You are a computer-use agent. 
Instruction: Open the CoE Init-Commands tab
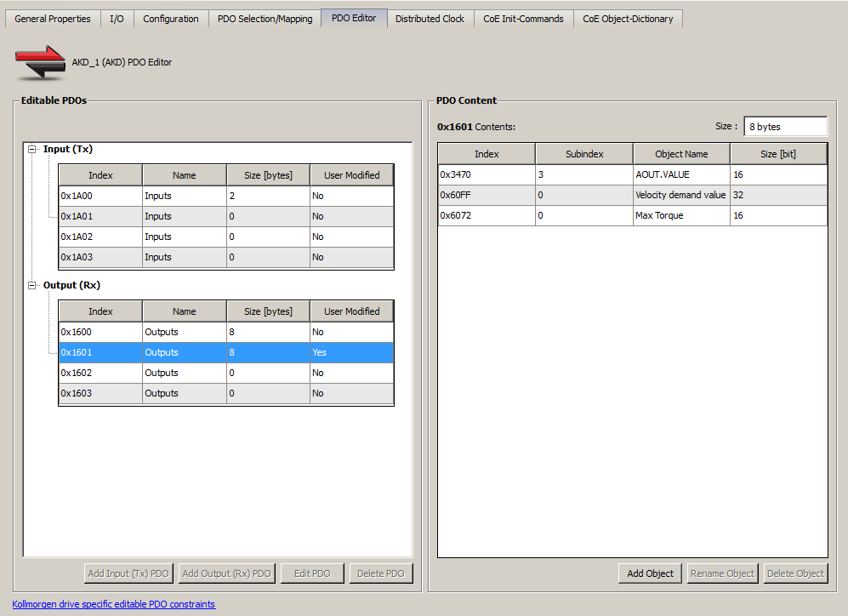[523, 19]
